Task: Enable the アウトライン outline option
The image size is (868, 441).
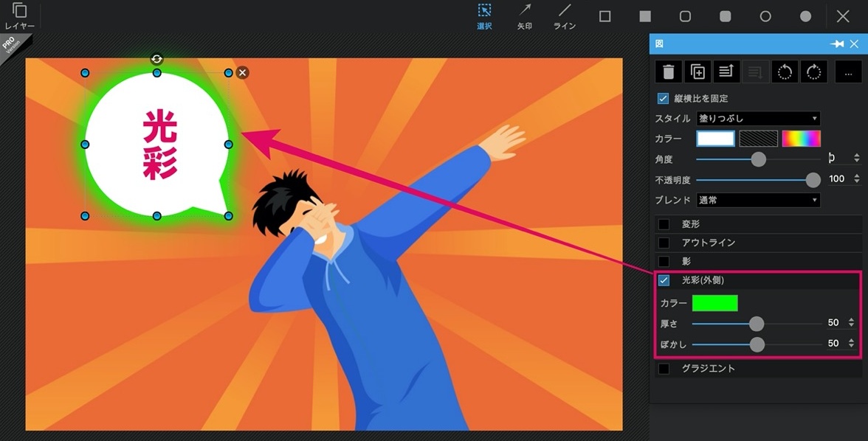Action: coord(663,243)
